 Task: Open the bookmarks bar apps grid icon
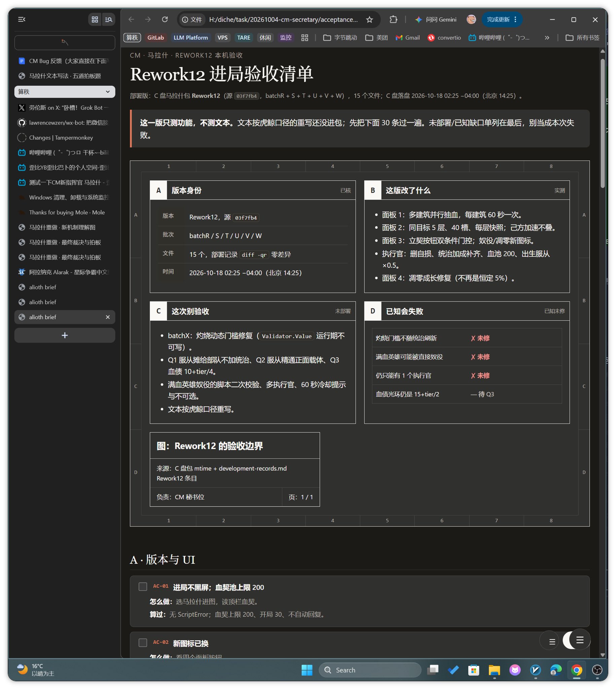304,38
